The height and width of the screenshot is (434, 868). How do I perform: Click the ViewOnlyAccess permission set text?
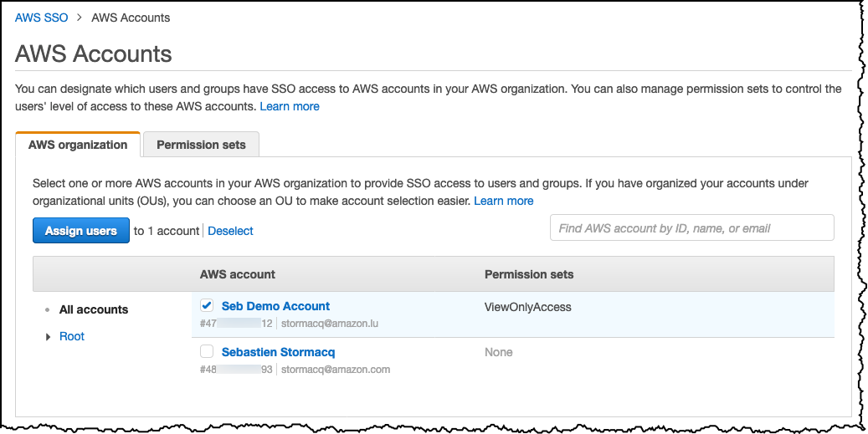[x=527, y=307]
